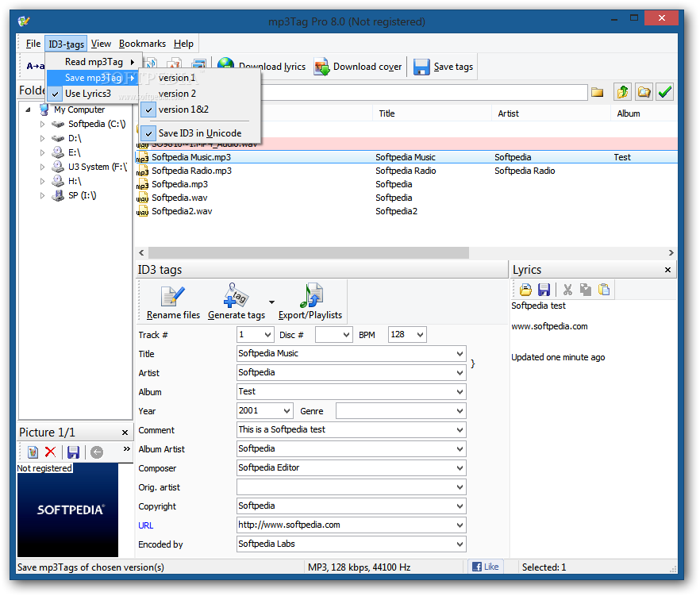This screenshot has height=596, width=700.
Task: Click the previous picture arrow icon
Action: pos(97,452)
